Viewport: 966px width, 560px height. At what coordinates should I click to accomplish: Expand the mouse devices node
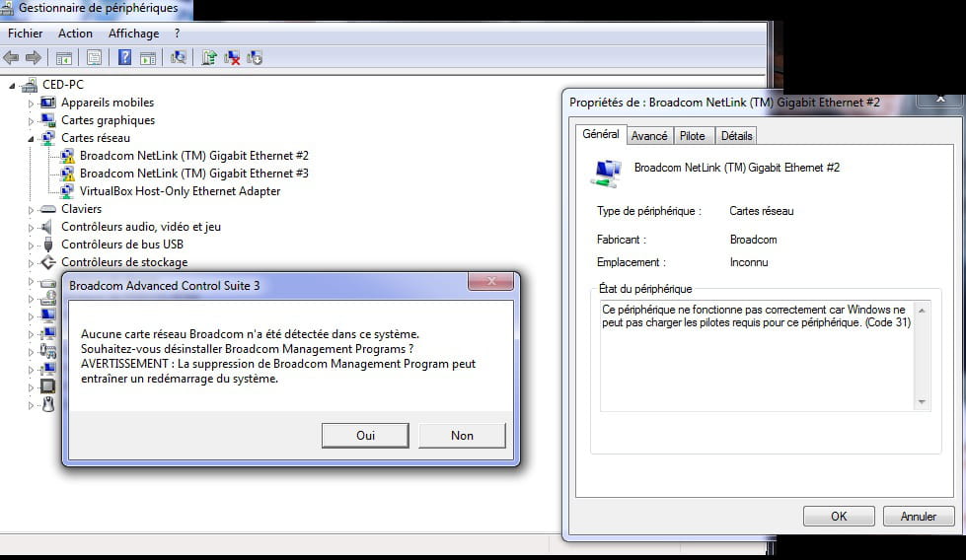point(31,405)
